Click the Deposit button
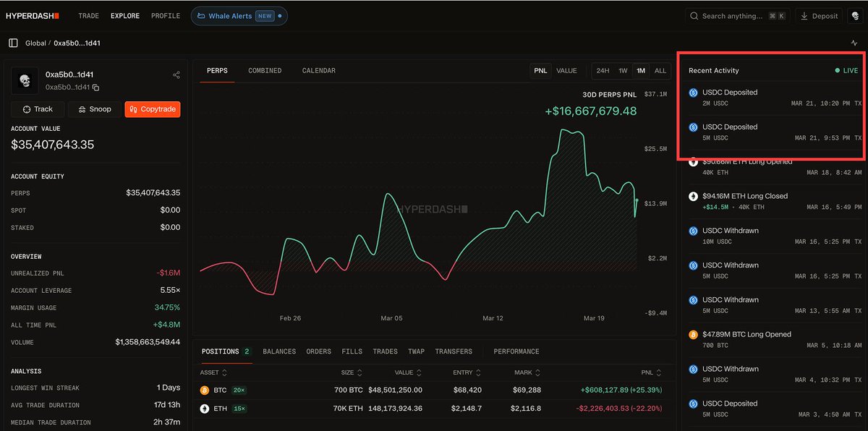Image resolution: width=868 pixels, height=431 pixels. (x=818, y=15)
